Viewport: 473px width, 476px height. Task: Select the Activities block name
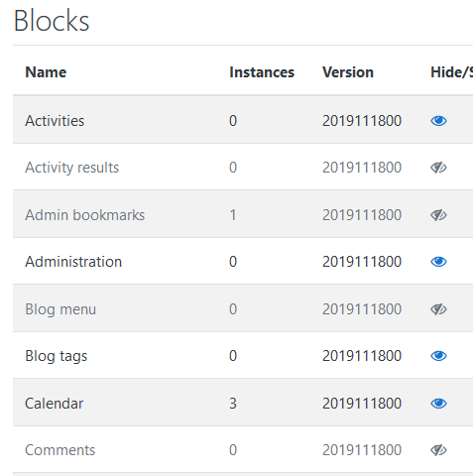(x=55, y=121)
